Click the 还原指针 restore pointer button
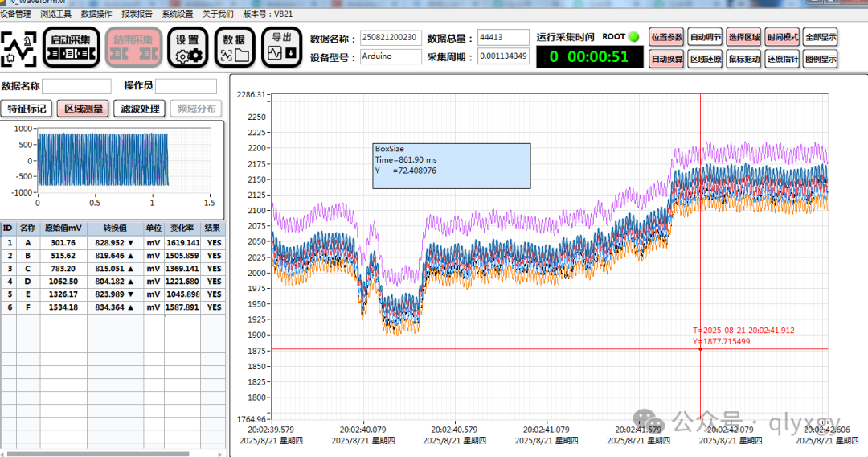This screenshot has height=457, width=868. tap(783, 59)
